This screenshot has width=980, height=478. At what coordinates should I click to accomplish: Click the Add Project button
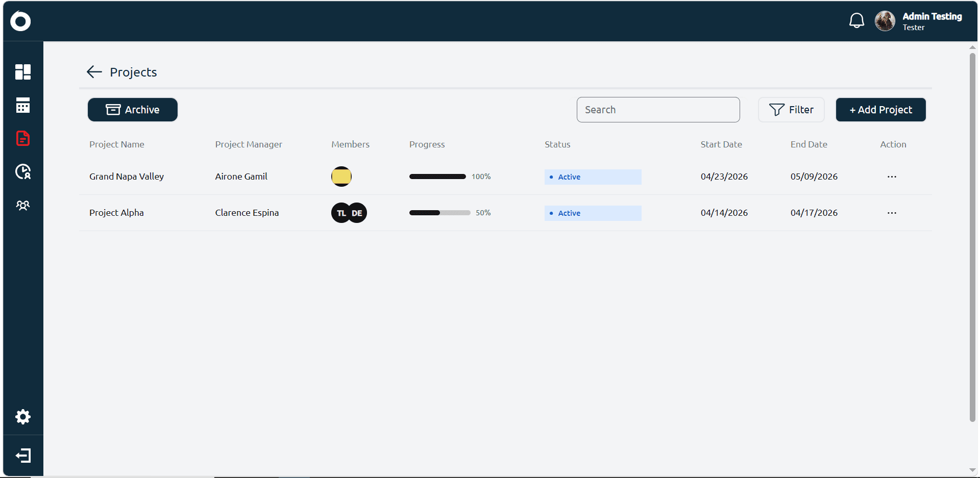pyautogui.click(x=880, y=109)
